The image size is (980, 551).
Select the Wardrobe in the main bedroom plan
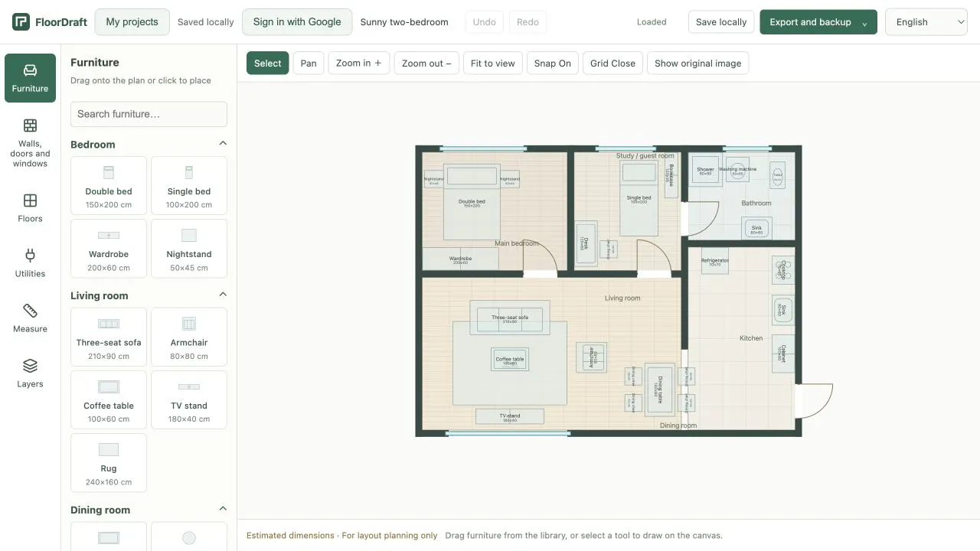click(460, 259)
